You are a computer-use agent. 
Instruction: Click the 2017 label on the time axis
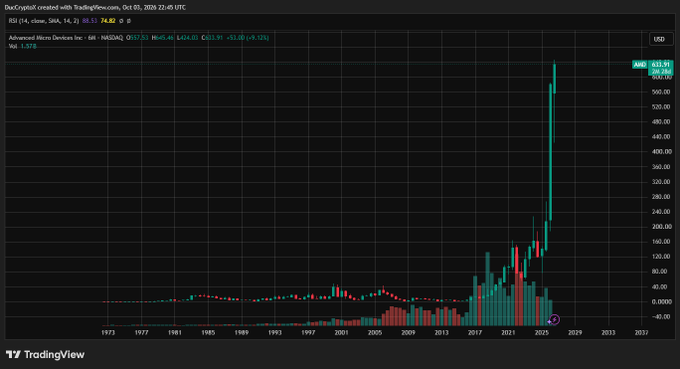coord(474,333)
